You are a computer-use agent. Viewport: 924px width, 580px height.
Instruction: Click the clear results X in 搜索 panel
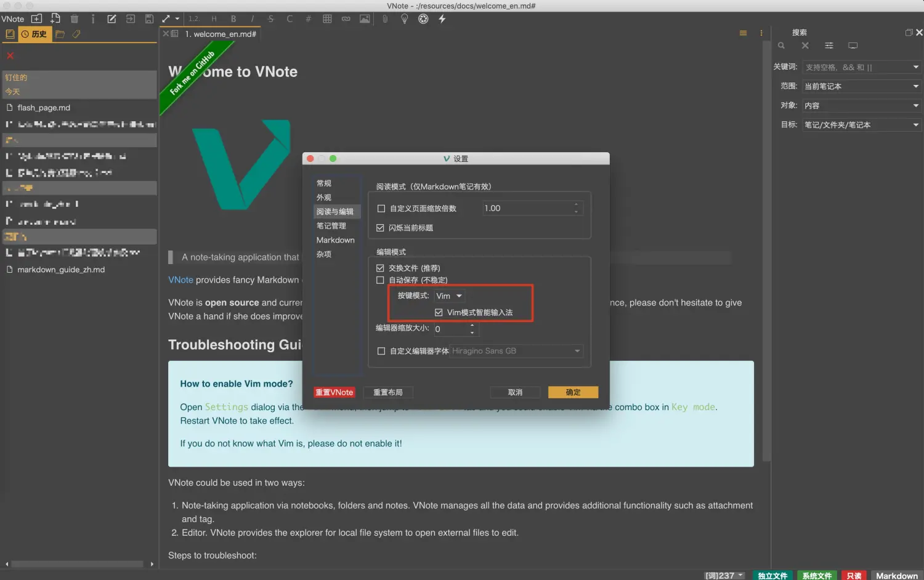[x=805, y=46]
